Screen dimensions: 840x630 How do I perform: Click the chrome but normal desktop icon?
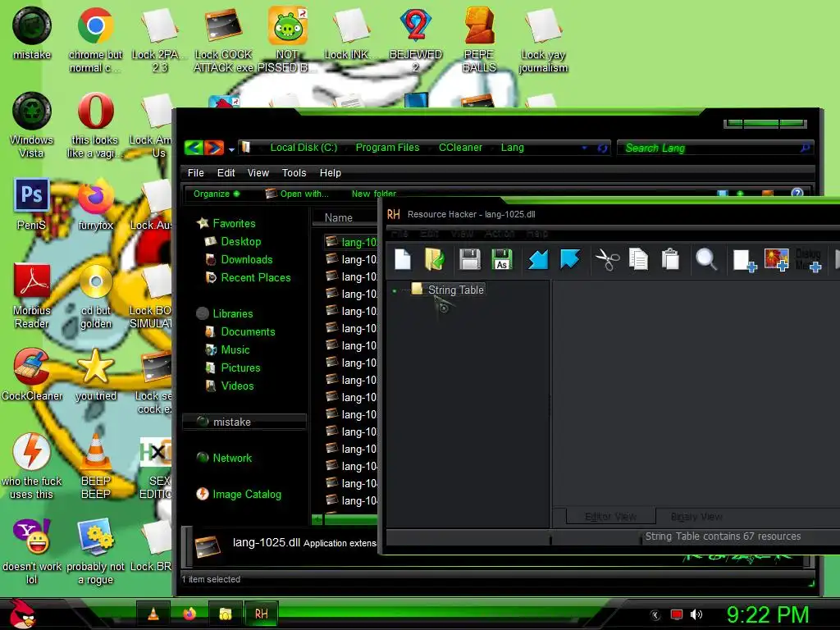click(x=95, y=41)
